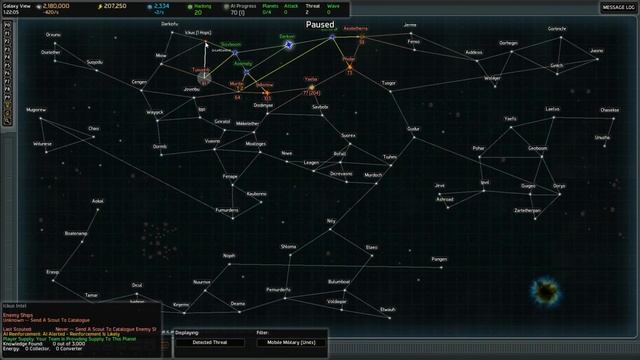Viewport: 640px width, 360px height.
Task: Select control group P1 in sidebar
Action: click(x=7, y=33)
